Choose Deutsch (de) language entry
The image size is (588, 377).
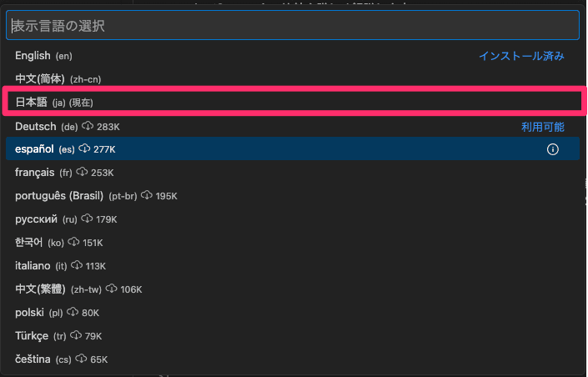coord(293,127)
